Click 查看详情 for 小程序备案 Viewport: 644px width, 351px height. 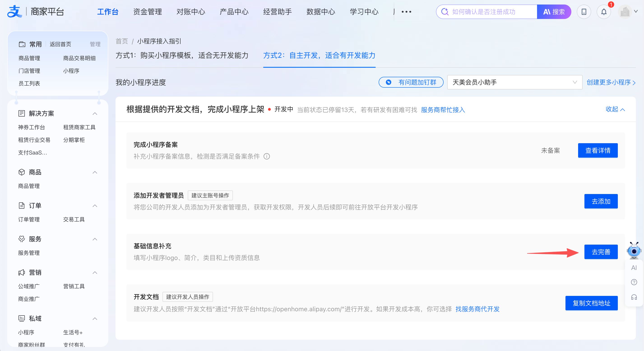click(x=598, y=151)
